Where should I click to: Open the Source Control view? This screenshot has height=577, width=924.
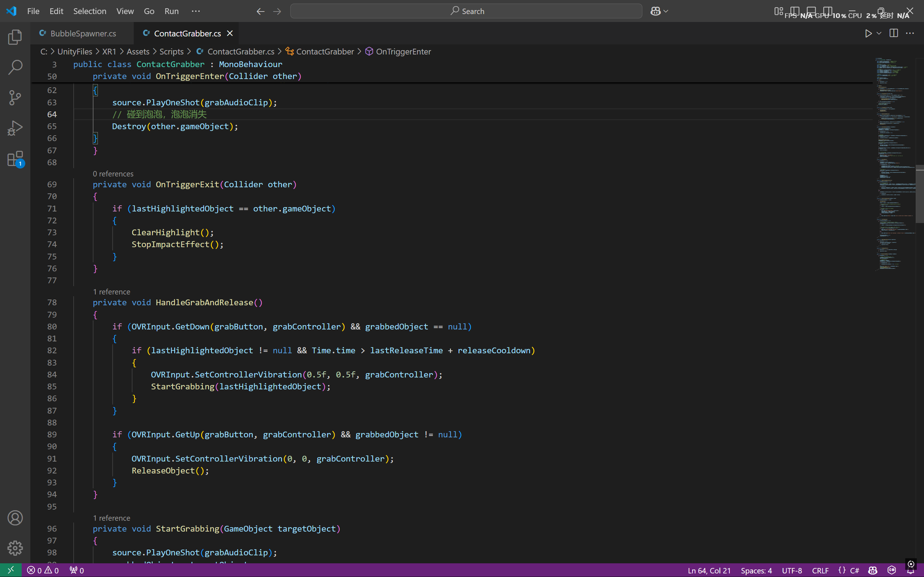[x=15, y=98]
